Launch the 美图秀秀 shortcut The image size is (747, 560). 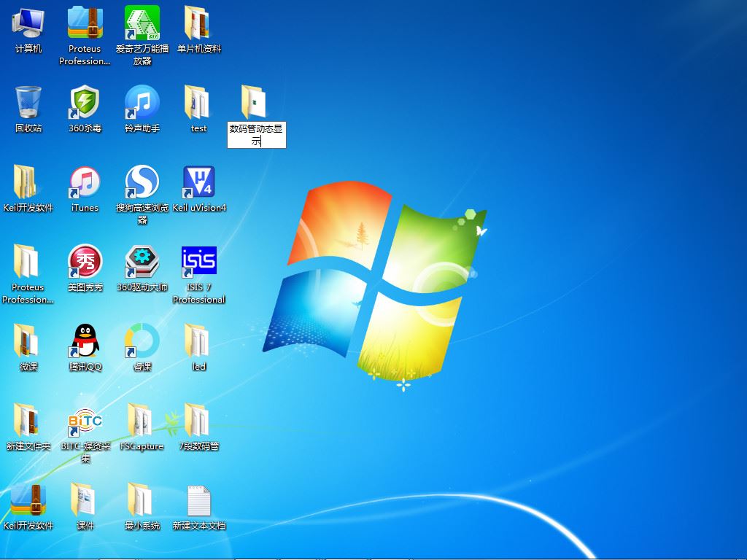point(85,261)
